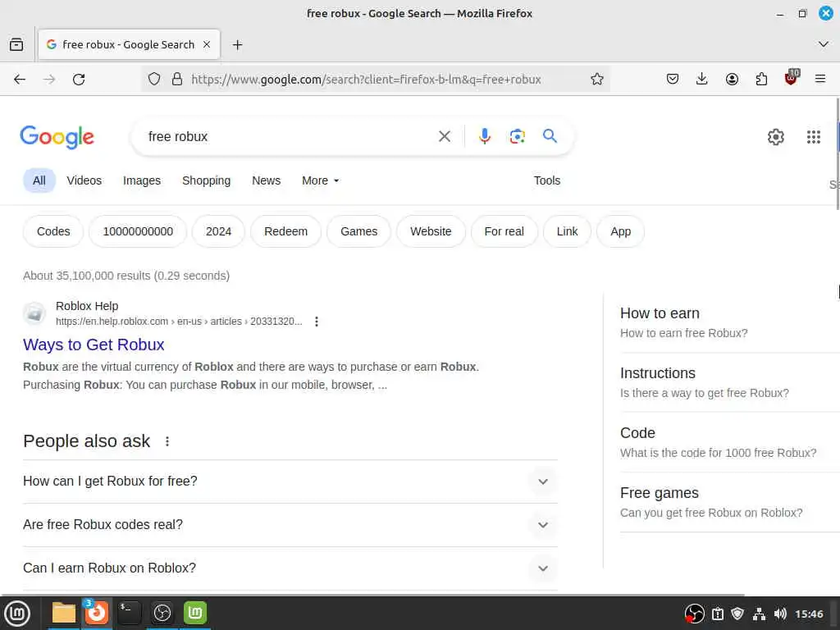Viewport: 840px width, 630px height.
Task: Filter by the Games chip
Action: coord(359,231)
